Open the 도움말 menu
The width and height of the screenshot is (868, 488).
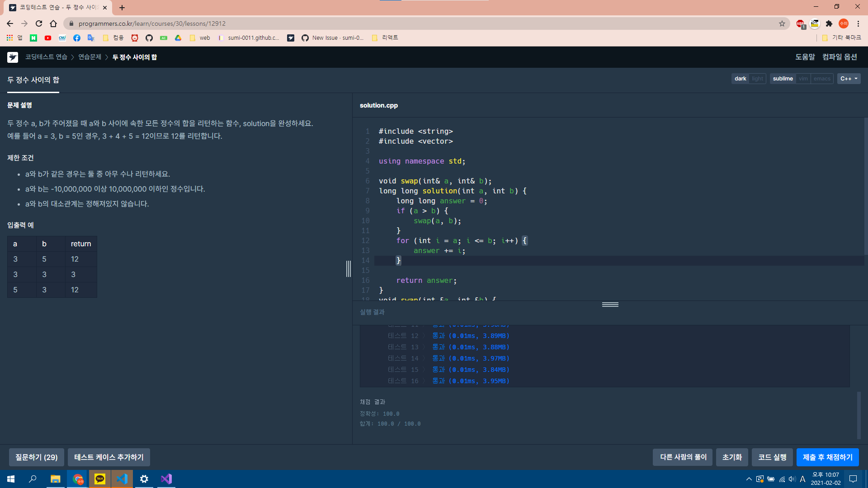(805, 57)
